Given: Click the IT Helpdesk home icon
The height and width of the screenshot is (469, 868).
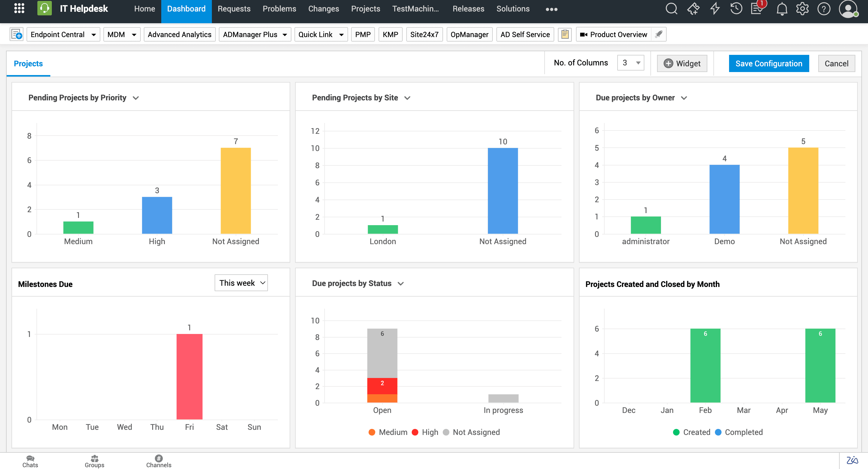Looking at the screenshot, I should 43,9.
